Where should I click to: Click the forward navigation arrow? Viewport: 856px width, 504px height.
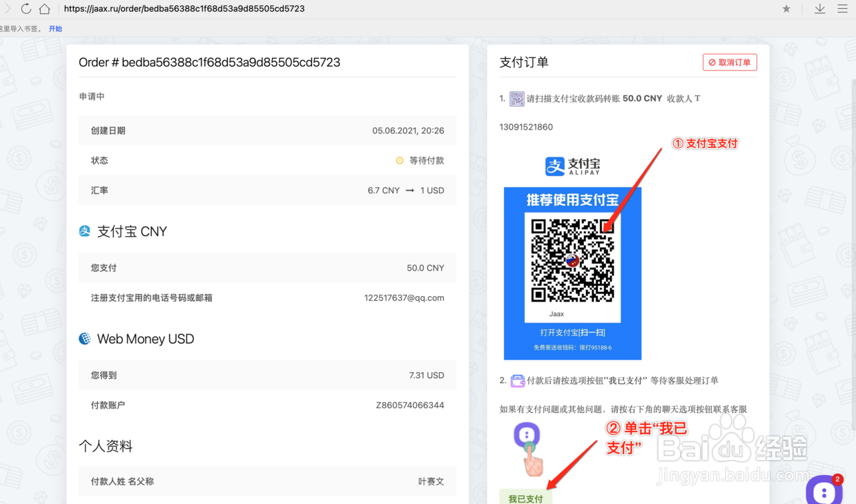click(8, 9)
